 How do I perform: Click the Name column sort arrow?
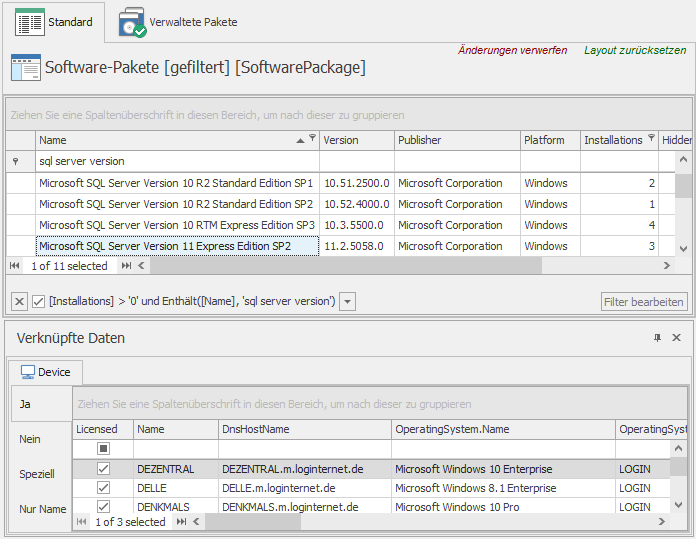click(301, 141)
